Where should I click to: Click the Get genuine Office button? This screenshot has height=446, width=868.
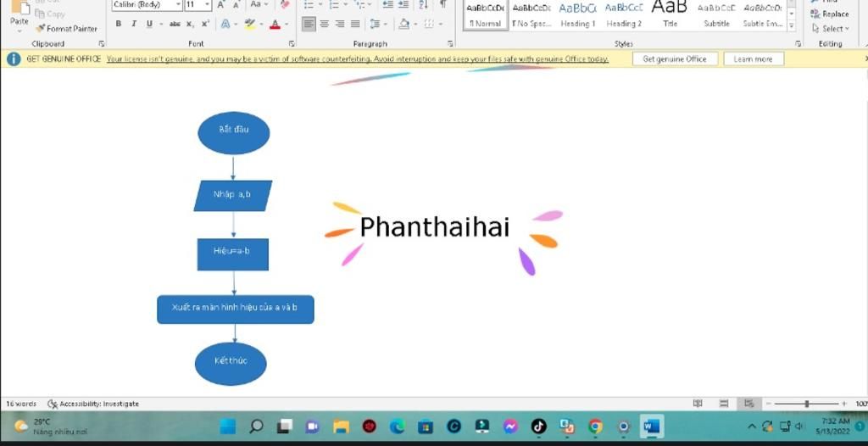pos(675,59)
